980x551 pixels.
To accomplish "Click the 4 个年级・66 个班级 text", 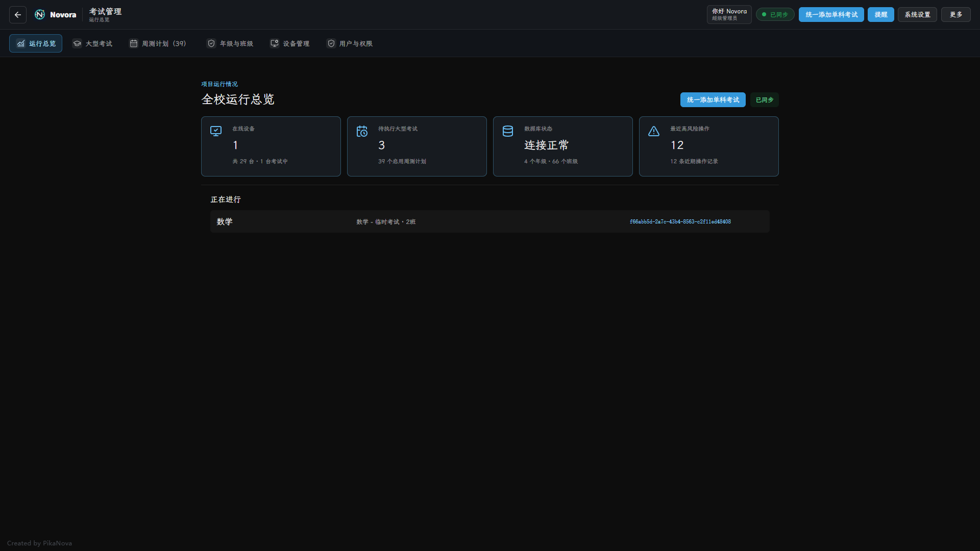I will 551,161.
